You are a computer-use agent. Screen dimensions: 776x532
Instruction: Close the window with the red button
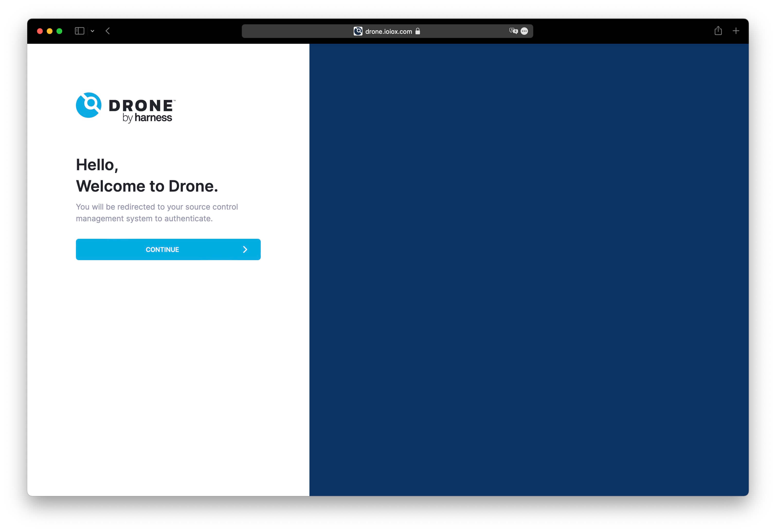coord(40,31)
